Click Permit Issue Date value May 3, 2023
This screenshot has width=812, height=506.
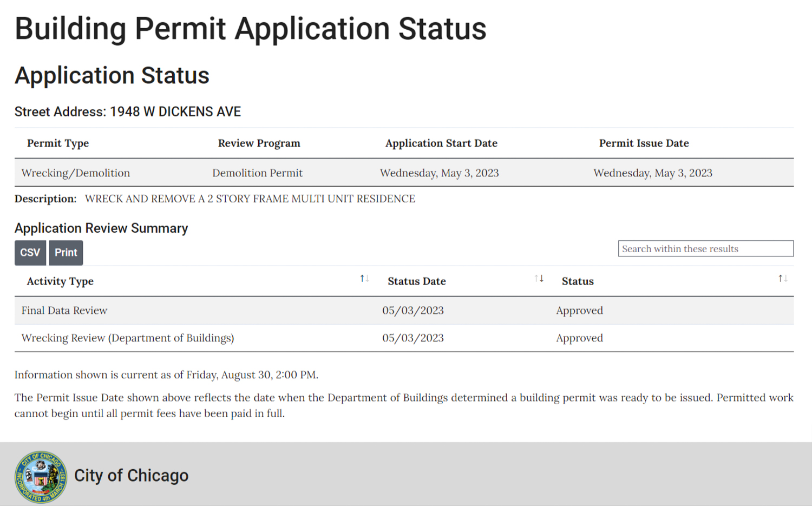(653, 173)
